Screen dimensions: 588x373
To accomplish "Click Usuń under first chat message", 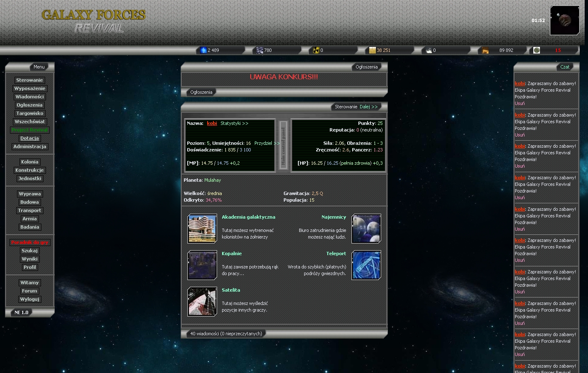I will (x=520, y=103).
